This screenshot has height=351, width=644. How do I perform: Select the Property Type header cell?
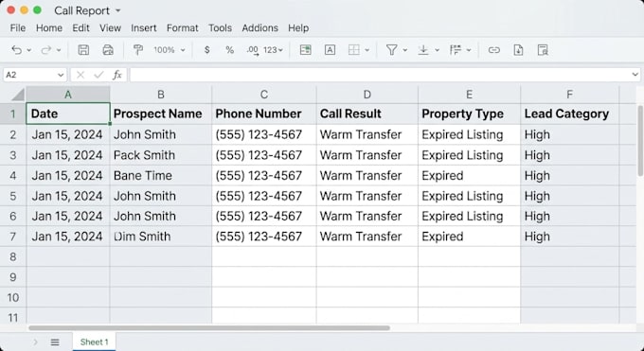pos(469,114)
